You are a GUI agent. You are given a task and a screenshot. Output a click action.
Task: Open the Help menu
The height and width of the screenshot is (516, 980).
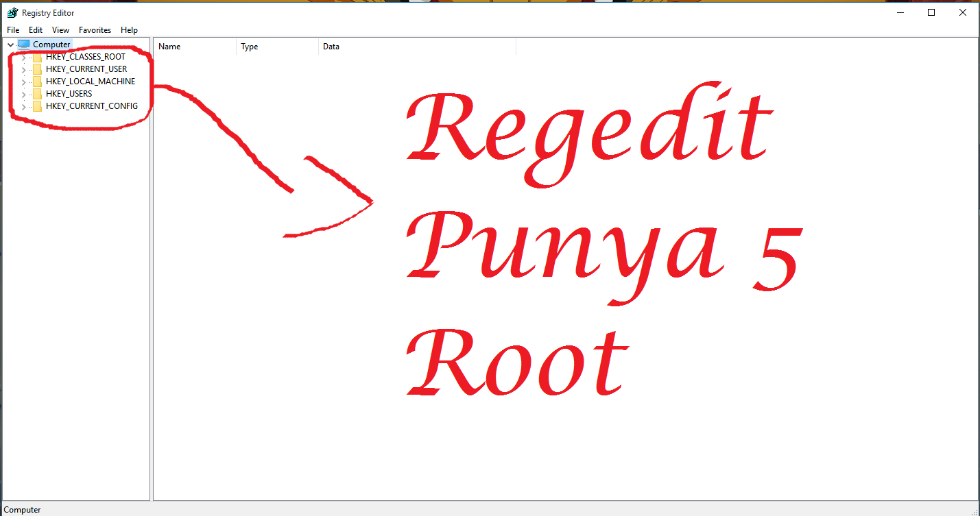pyautogui.click(x=129, y=29)
